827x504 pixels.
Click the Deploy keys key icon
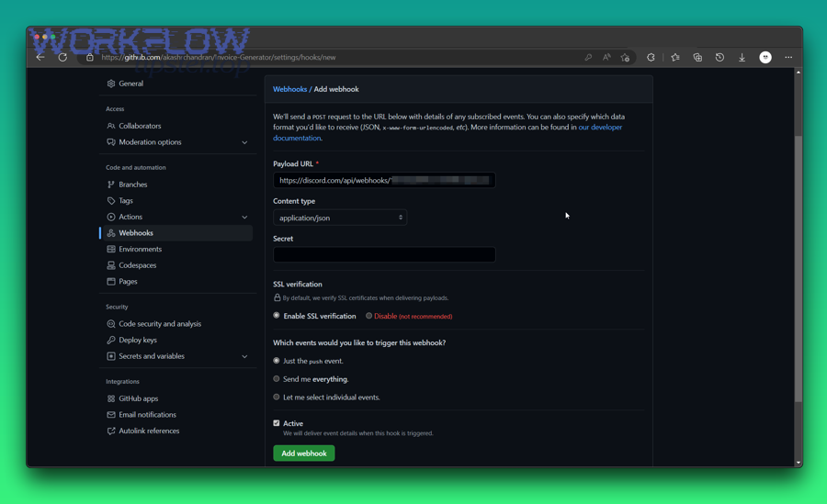pos(111,340)
